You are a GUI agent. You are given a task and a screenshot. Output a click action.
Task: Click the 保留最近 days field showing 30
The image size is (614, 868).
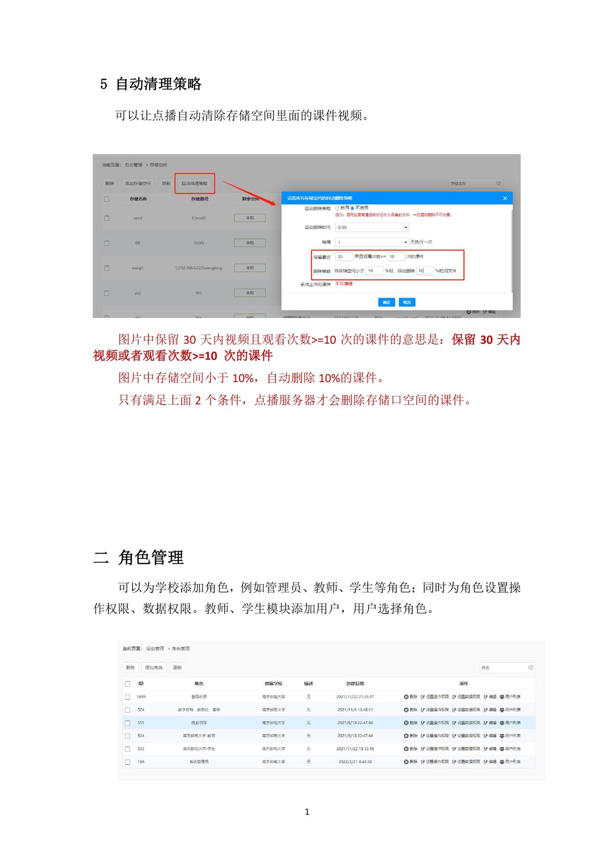344,257
